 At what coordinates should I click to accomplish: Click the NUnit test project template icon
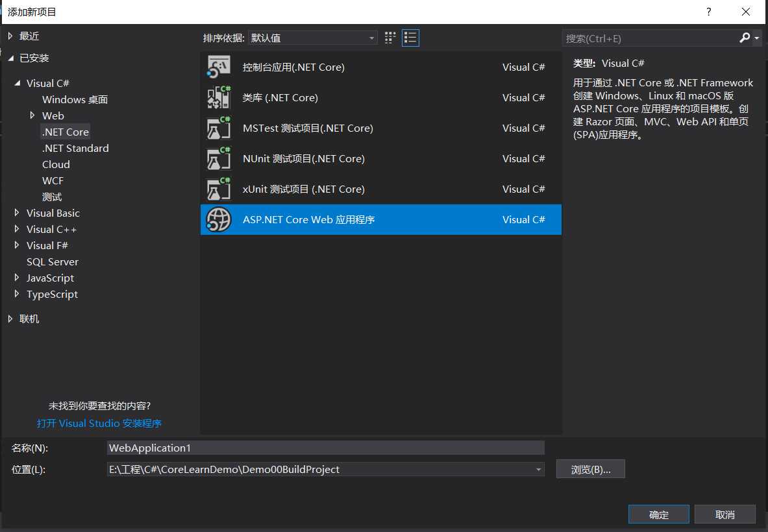coord(218,158)
